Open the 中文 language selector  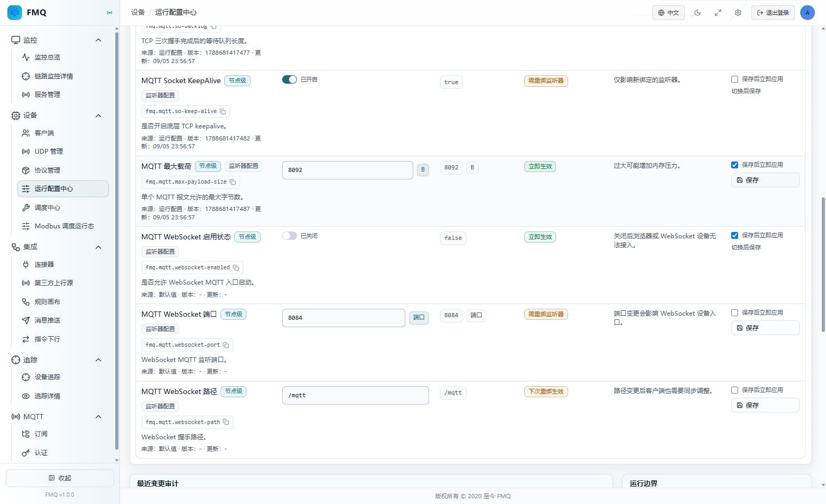[669, 13]
